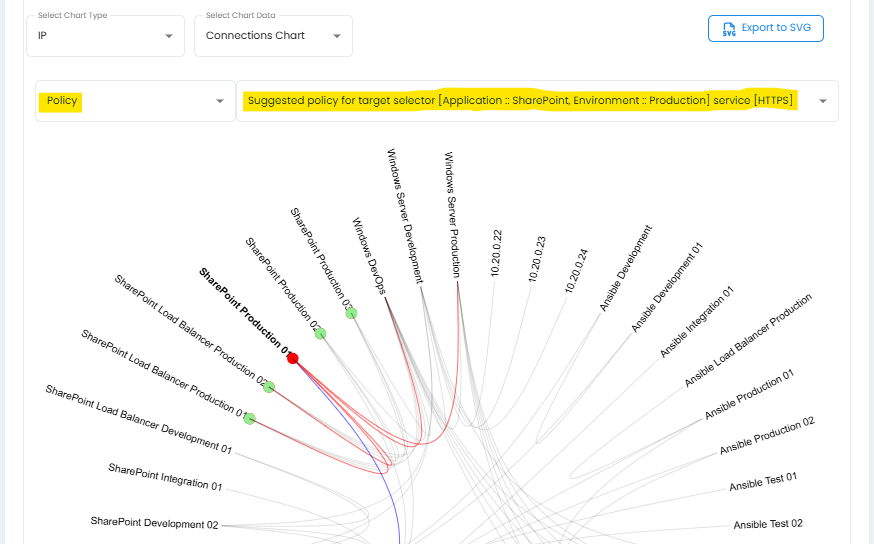The image size is (874, 544).
Task: Select green node of SharePoint Load Balancer Production 02
Action: point(268,387)
